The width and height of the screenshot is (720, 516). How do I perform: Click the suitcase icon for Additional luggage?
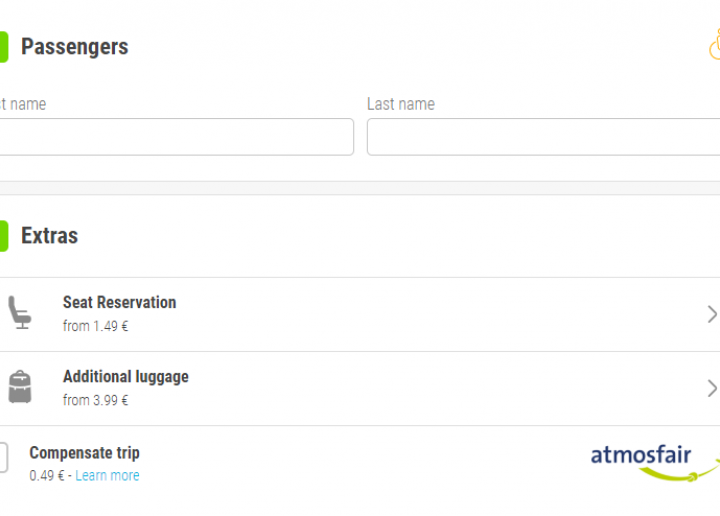(19, 387)
